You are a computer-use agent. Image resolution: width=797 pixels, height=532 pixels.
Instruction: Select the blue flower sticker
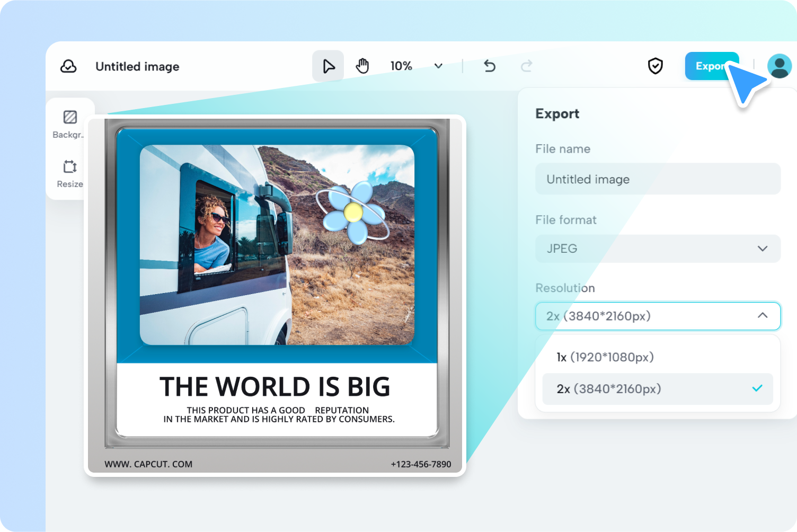pos(353,212)
